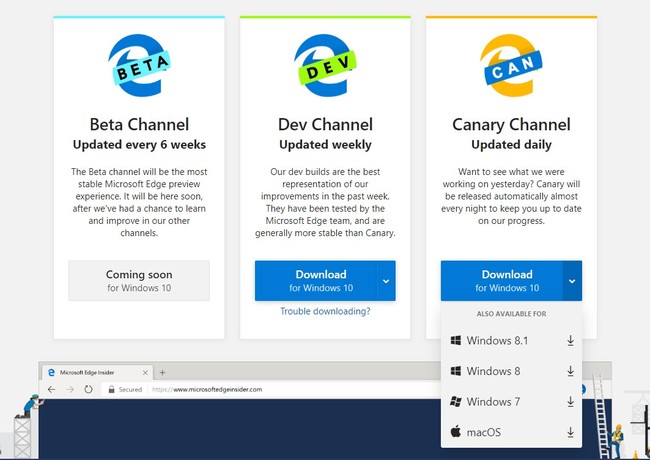Click the 'ALSO AVAILABLE FOR' label
Screen dimensions: 650x460
pos(512,314)
